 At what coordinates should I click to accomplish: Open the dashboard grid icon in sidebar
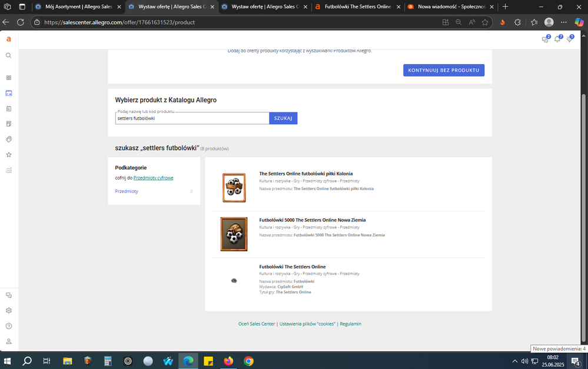(x=9, y=78)
